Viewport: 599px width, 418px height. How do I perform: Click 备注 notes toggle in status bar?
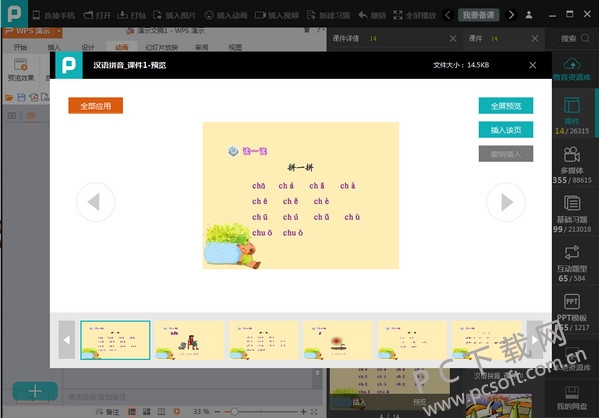108,412
